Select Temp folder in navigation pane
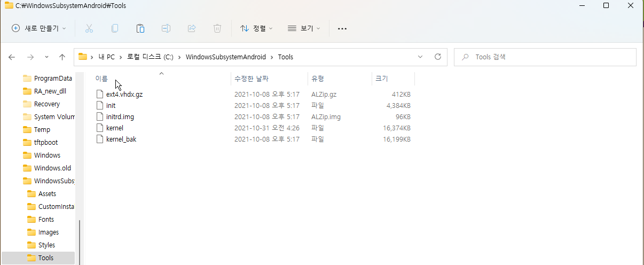 tap(37, 129)
